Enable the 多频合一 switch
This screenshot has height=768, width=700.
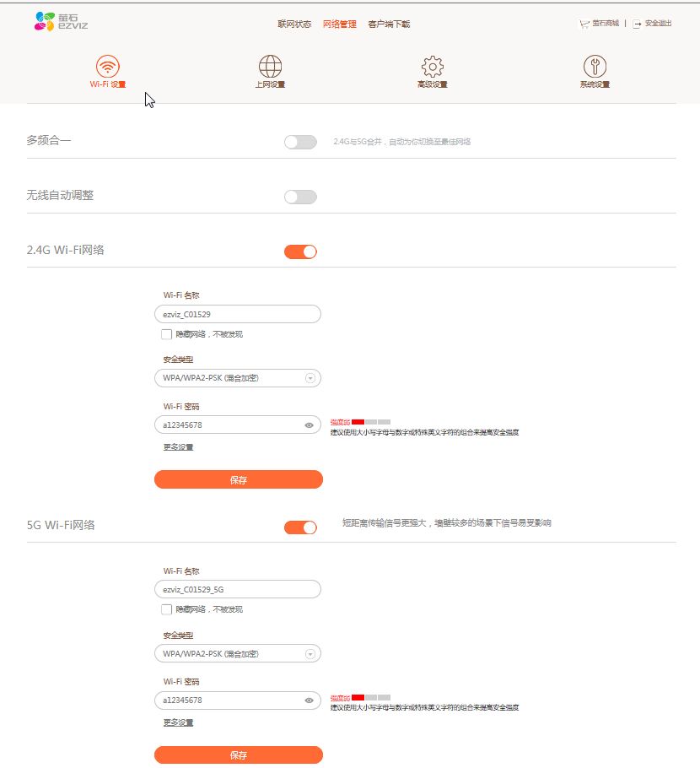coord(300,142)
